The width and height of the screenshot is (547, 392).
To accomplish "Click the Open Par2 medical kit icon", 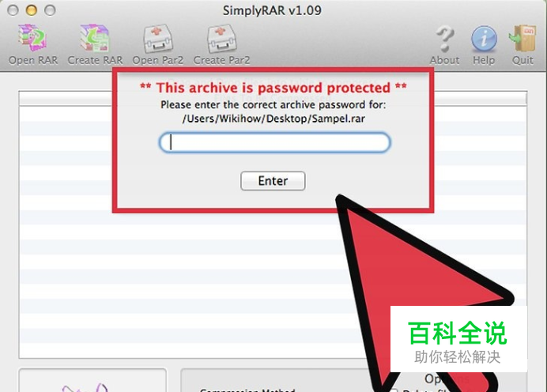I will point(157,38).
